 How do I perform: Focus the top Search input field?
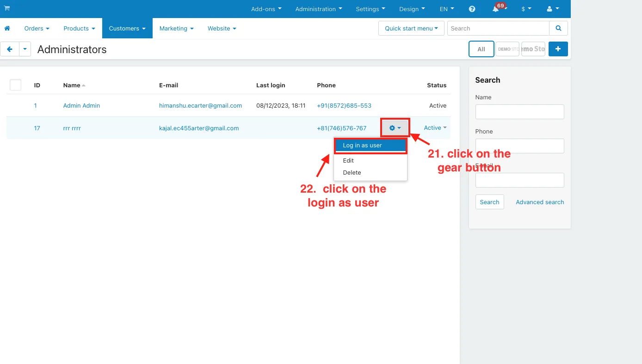tap(498, 28)
